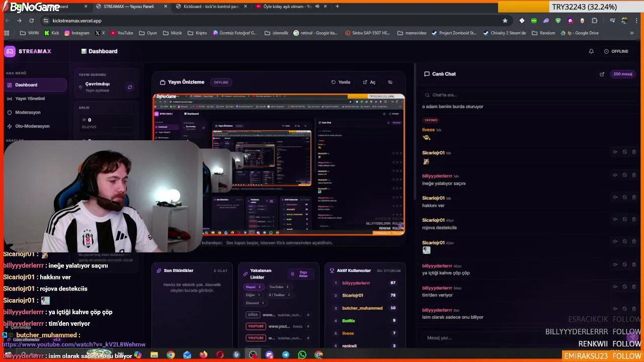Click Sicariojr01 in Aktif Kullanıcılar list
Image resolution: width=644 pixels, height=362 pixels.
[352, 296]
